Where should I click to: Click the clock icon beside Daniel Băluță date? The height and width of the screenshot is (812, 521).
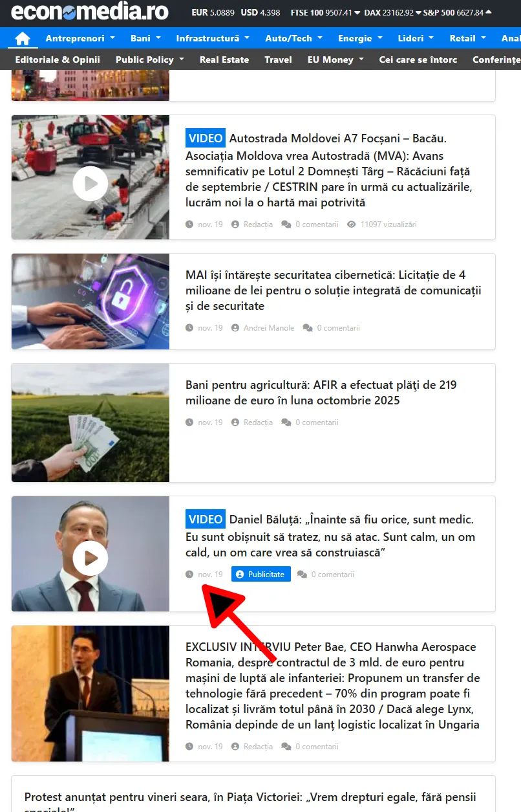pyautogui.click(x=189, y=575)
